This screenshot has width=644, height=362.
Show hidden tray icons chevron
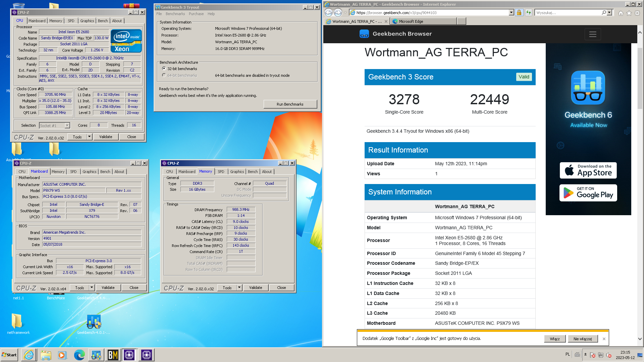[x=585, y=355]
